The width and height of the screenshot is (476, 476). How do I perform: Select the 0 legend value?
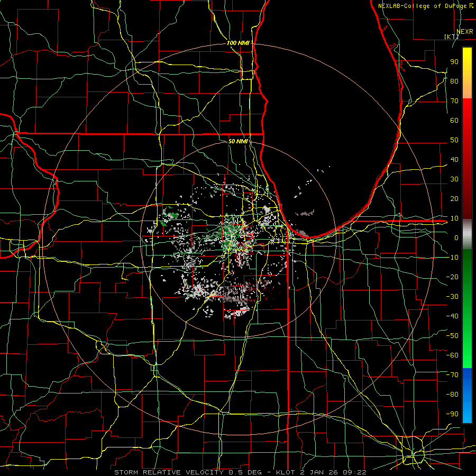point(456,238)
